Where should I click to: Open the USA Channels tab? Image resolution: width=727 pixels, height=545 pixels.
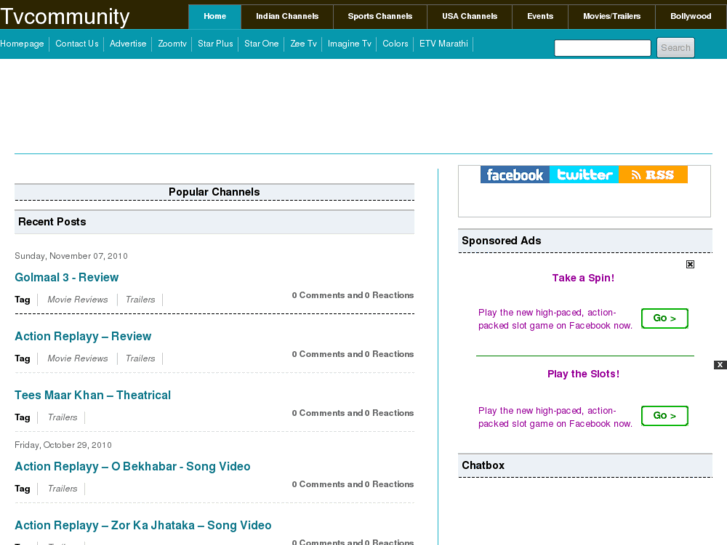[x=469, y=16]
